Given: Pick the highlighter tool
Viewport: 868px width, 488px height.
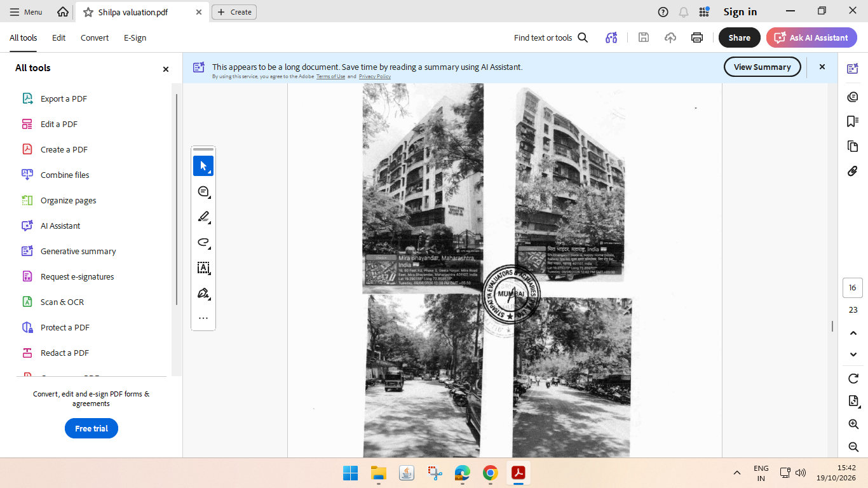Looking at the screenshot, I should pos(203,217).
